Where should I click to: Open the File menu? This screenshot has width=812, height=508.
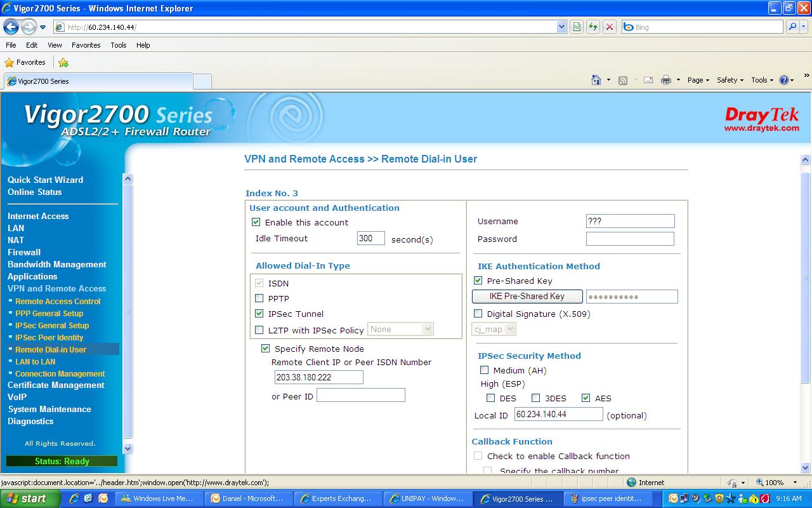click(11, 45)
